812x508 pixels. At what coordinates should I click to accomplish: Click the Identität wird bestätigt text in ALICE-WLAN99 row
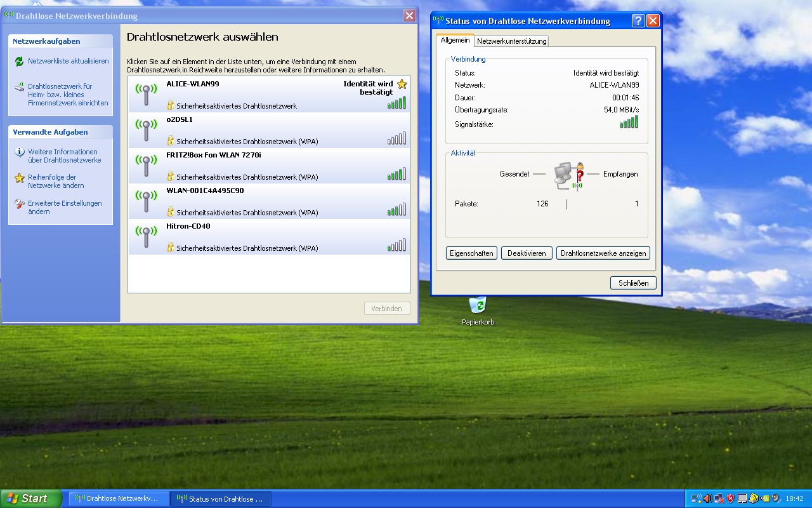(x=368, y=88)
